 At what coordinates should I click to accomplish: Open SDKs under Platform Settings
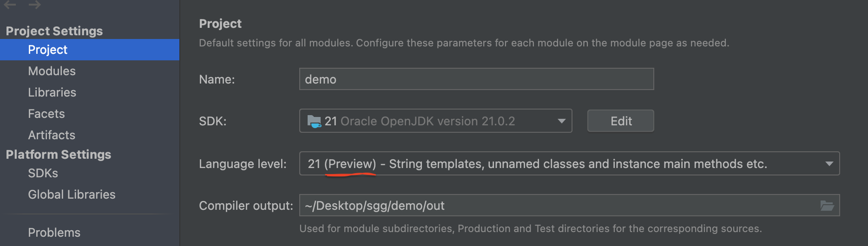point(43,173)
